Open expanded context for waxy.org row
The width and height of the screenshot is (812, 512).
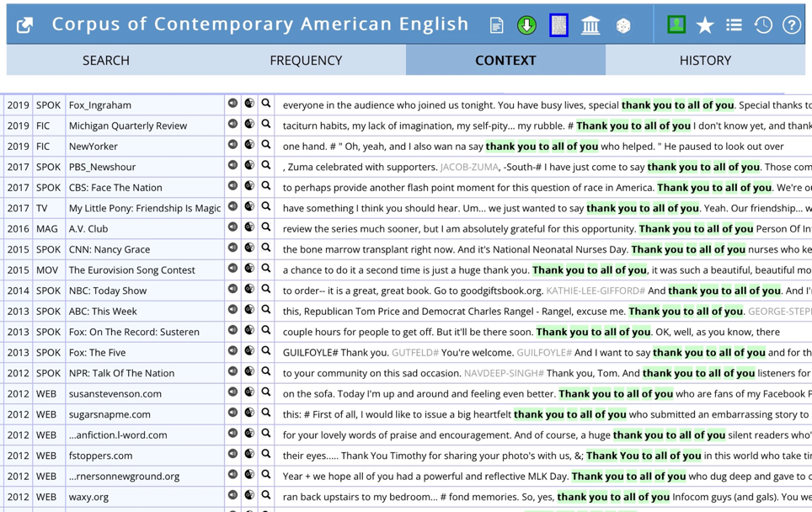coord(265,495)
